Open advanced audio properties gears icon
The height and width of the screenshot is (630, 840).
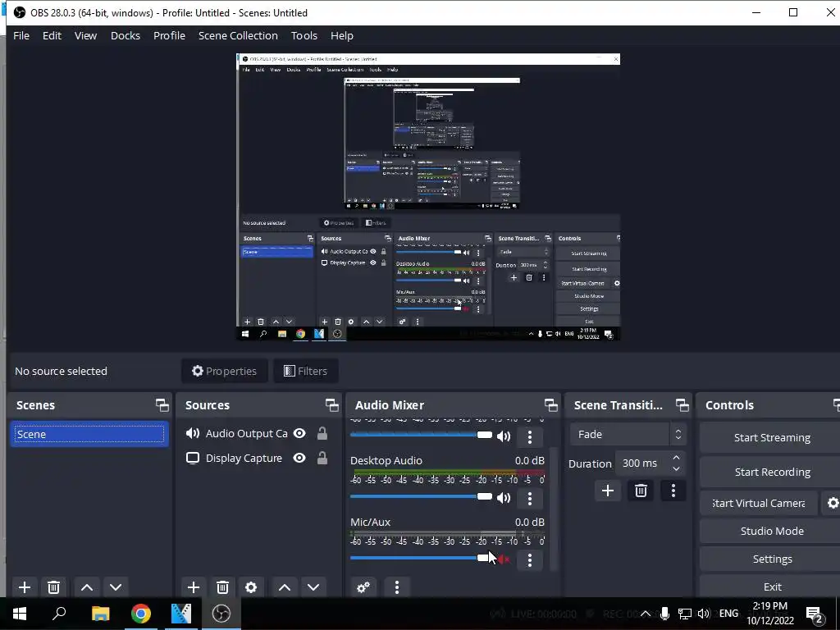(363, 587)
